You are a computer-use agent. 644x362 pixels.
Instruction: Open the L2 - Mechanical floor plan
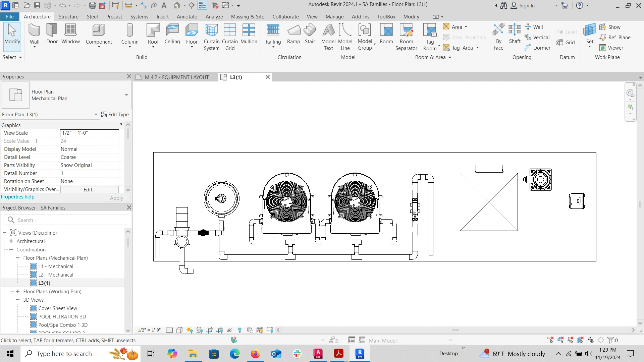(x=56, y=275)
